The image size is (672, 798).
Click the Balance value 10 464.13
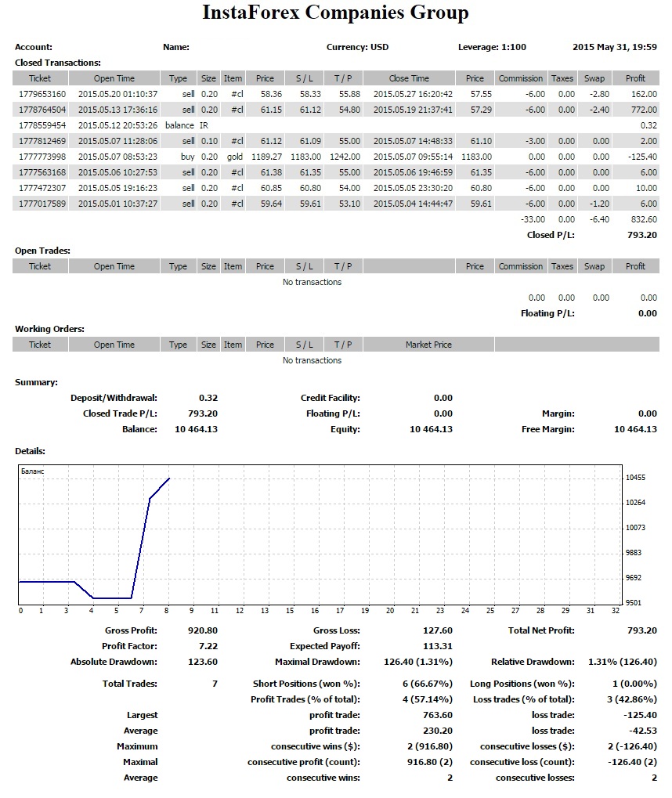coord(196,429)
